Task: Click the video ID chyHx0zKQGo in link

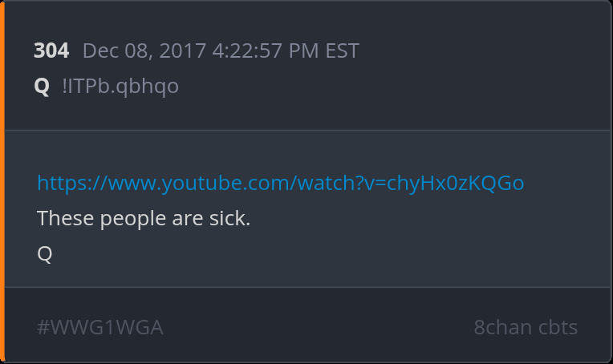Action: click(455, 183)
